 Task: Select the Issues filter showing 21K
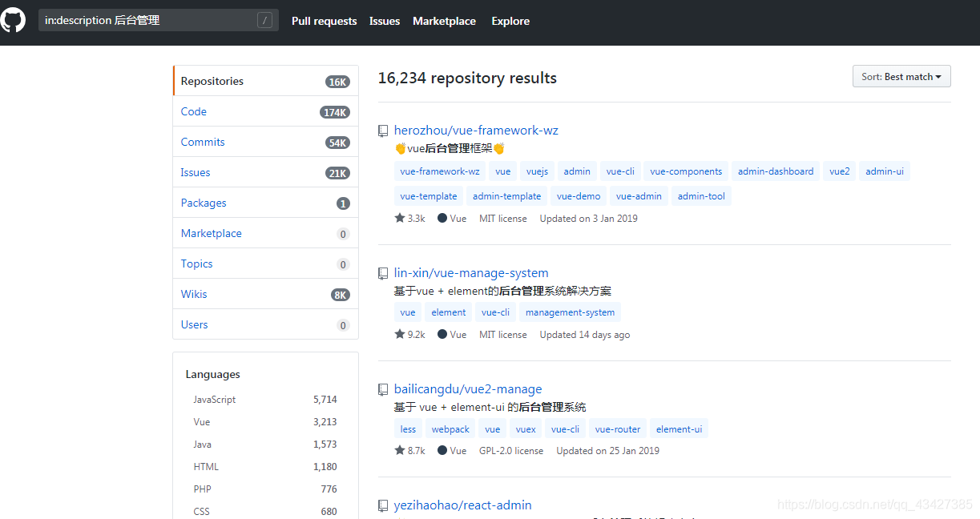click(x=195, y=172)
